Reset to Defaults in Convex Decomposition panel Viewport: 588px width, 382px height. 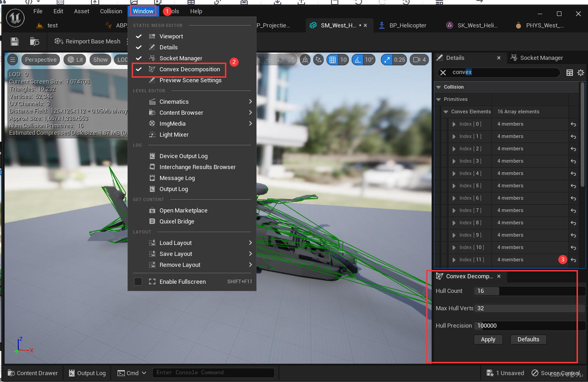tap(528, 340)
